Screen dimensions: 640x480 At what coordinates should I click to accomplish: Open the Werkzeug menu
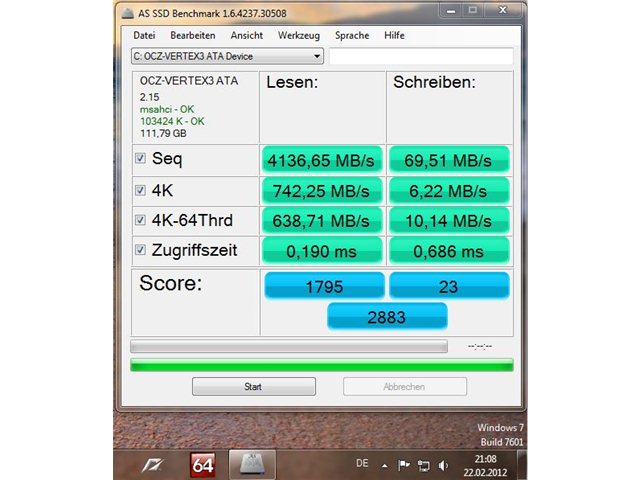point(297,35)
